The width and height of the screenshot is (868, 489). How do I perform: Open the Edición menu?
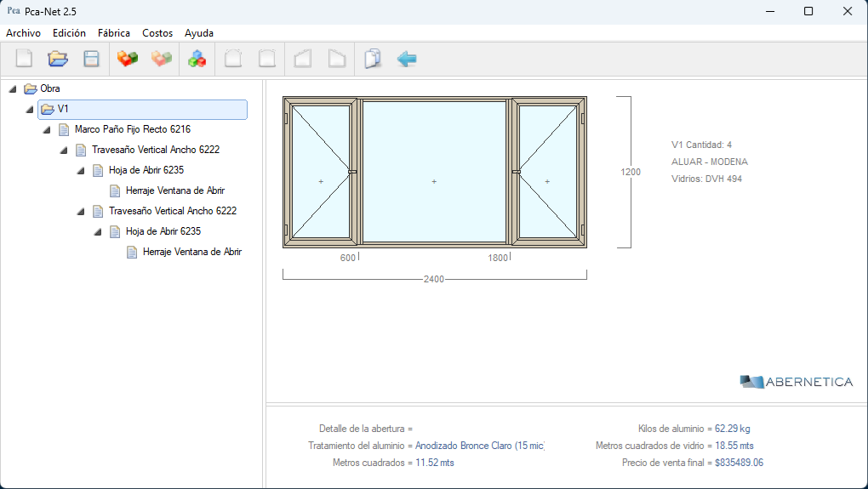(69, 33)
